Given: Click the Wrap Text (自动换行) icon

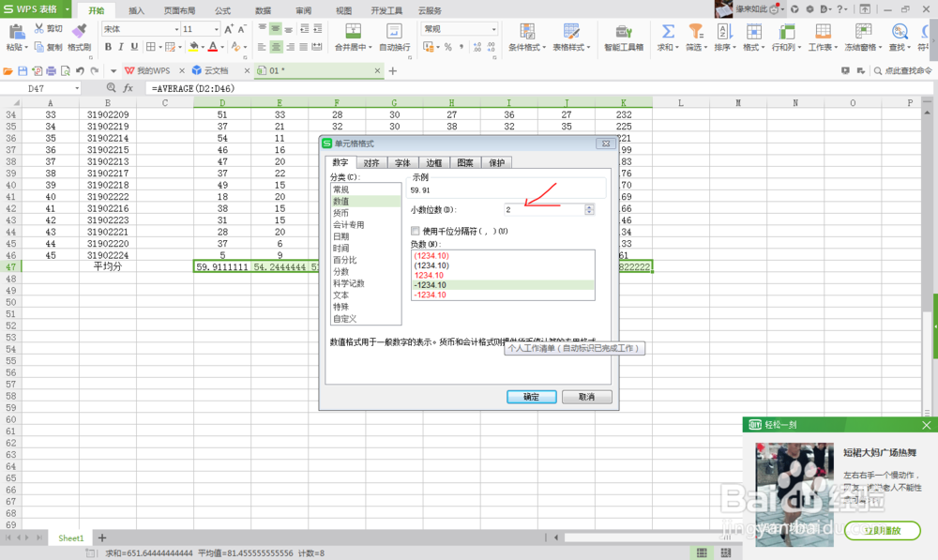Looking at the screenshot, I should click(394, 32).
